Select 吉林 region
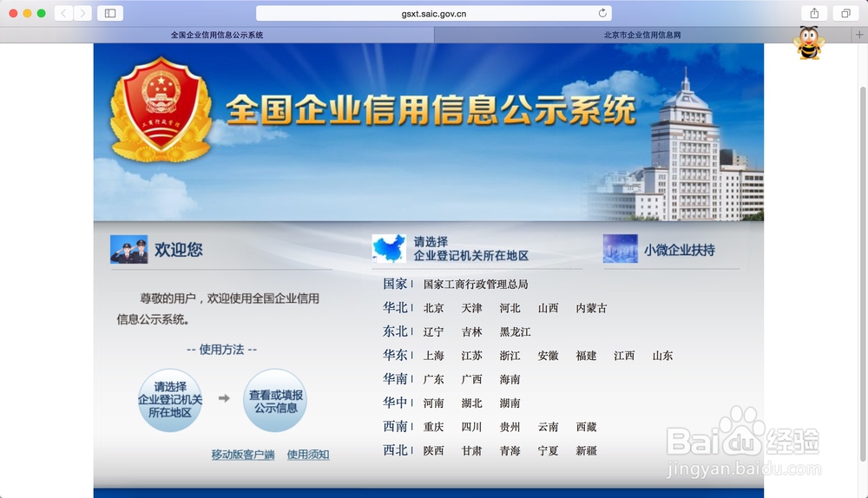This screenshot has width=868, height=498. 471,332
